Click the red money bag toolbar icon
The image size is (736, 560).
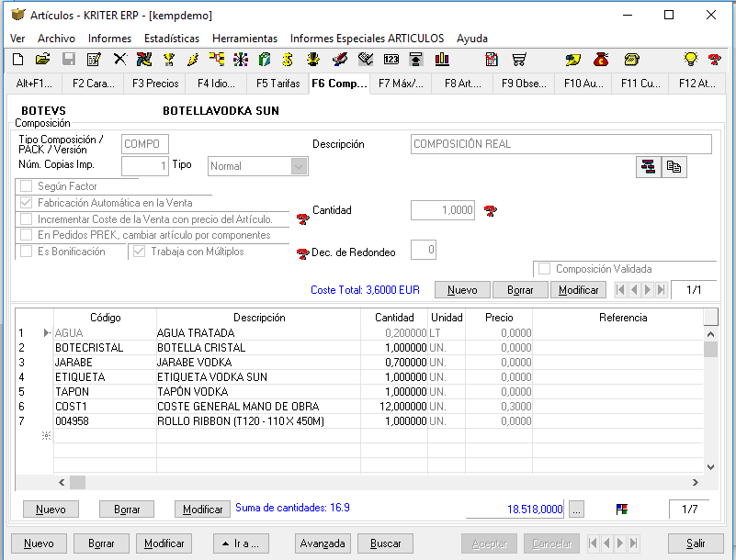pos(601,60)
